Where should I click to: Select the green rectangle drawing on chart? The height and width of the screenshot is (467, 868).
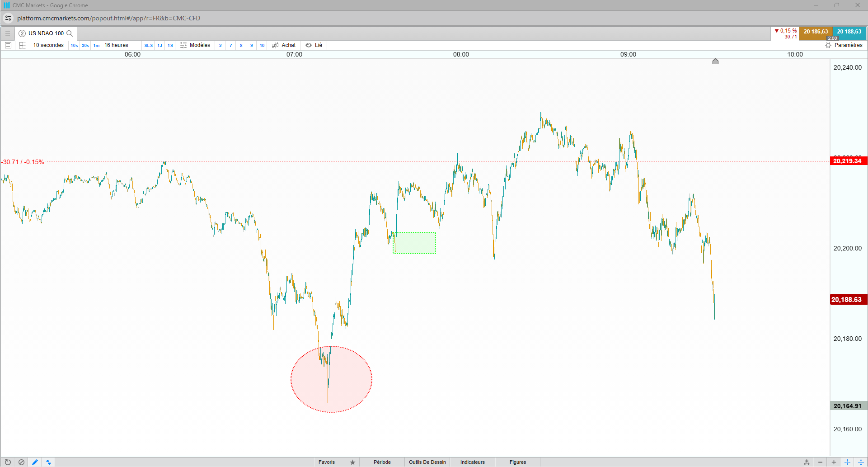(x=414, y=243)
